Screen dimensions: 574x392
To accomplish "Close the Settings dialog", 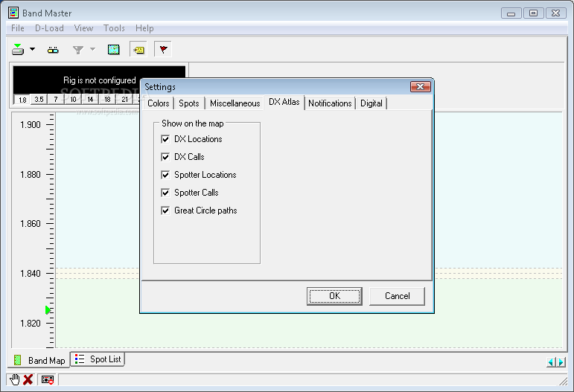I will (x=420, y=87).
